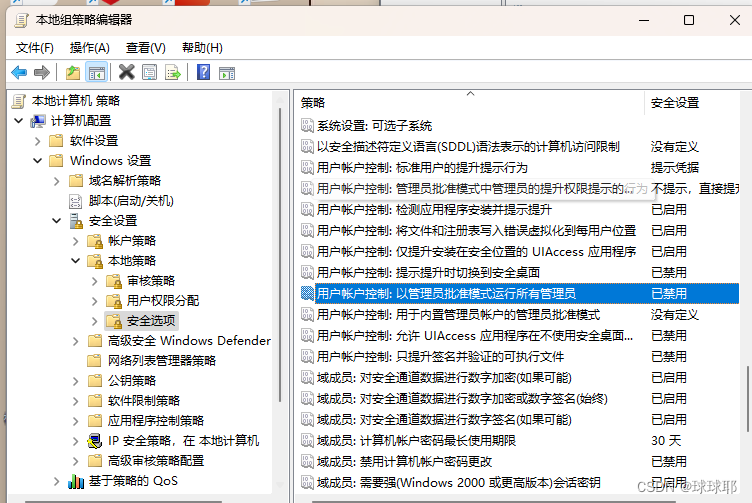Image resolution: width=752 pixels, height=503 pixels.
Task: Expand the 高级审核策略配置 tree node
Action: pos(76,461)
